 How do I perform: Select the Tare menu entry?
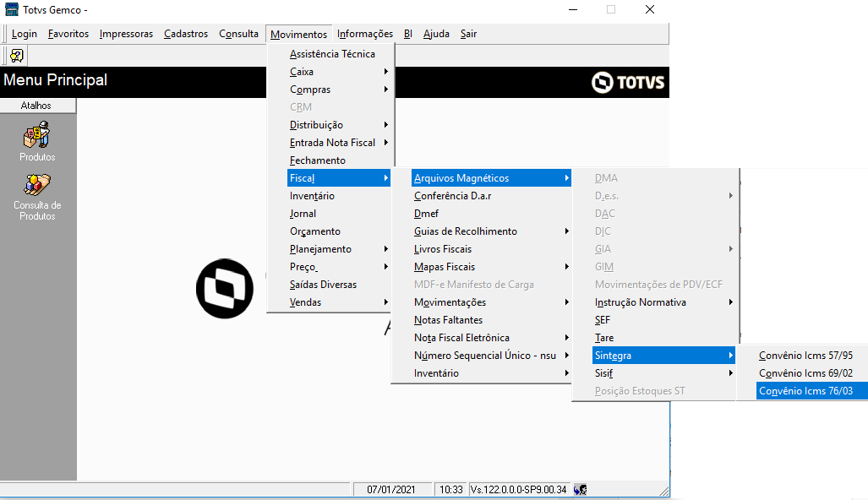click(x=663, y=337)
